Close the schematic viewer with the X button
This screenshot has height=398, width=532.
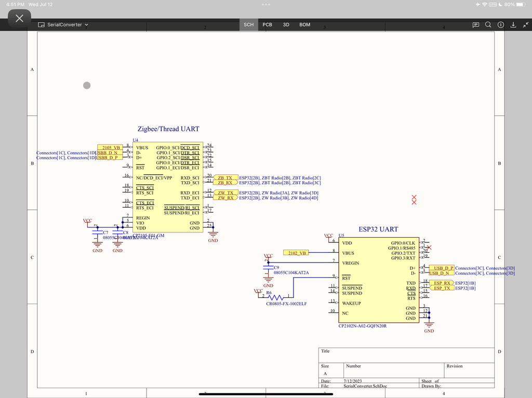click(x=19, y=18)
